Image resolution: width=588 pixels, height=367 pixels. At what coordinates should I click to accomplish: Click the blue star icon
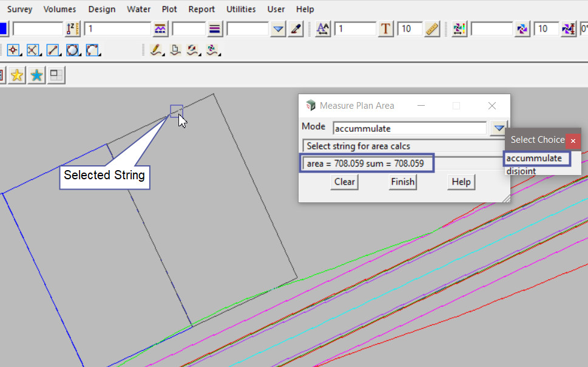point(36,75)
